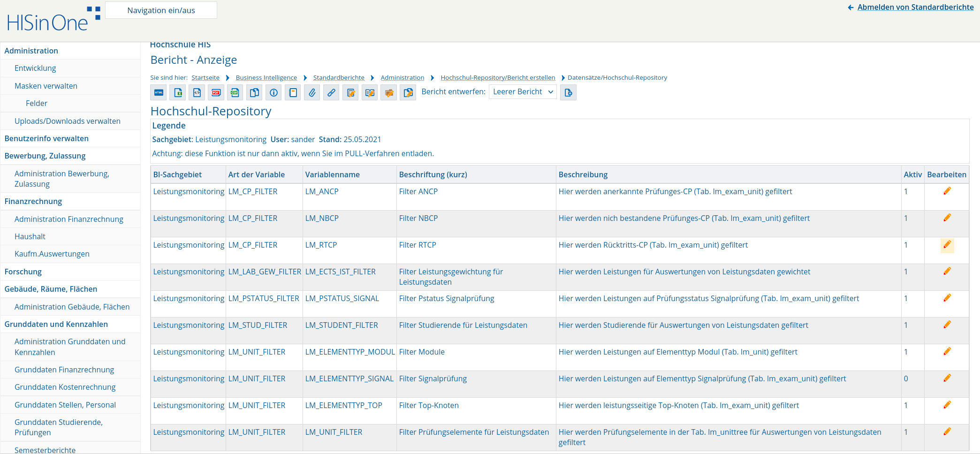The image size is (980, 454).
Task: Edit the LM_PSTATUS_SIGNAL row via pencil
Action: (x=947, y=298)
